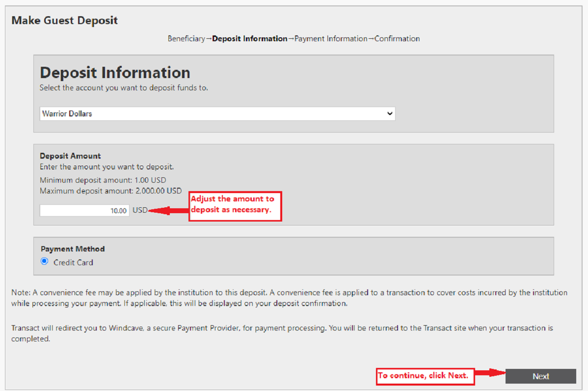
Task: Jump to the Payment Information breadcrumb step
Action: (331, 38)
